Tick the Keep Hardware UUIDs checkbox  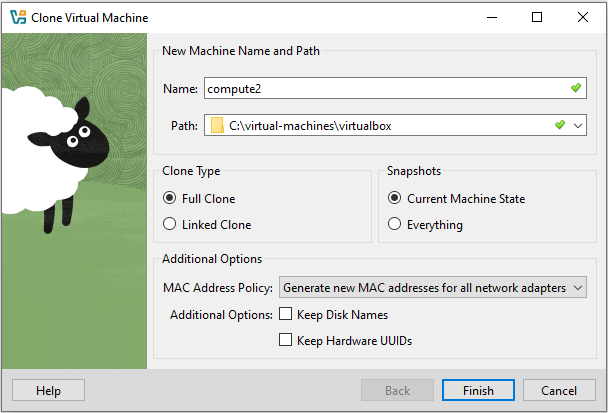(x=286, y=340)
